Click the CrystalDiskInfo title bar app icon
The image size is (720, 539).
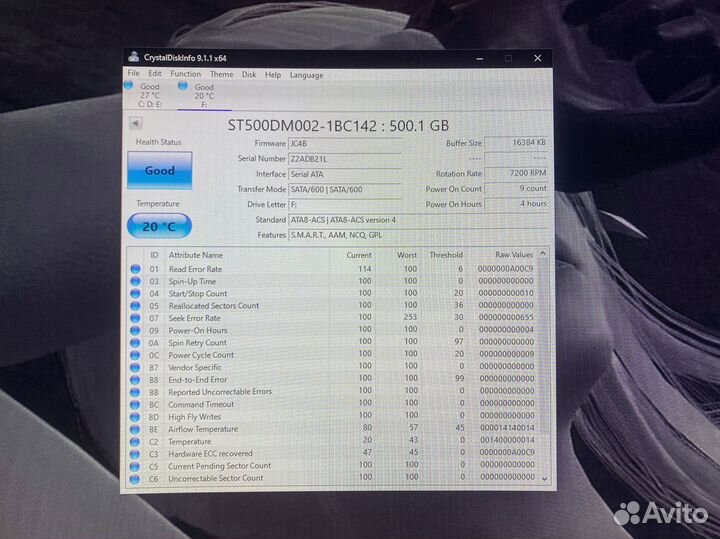tap(134, 57)
